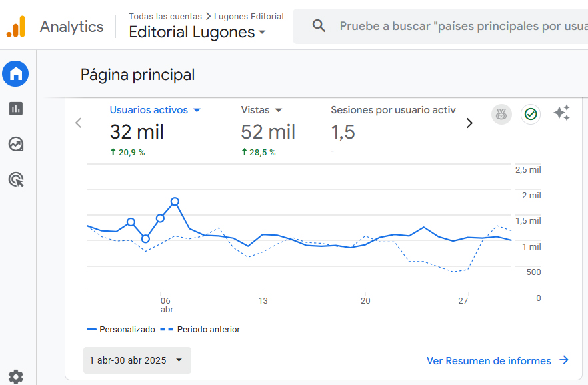Click the Personalizado legend entry
588x385 pixels.
tap(121, 330)
